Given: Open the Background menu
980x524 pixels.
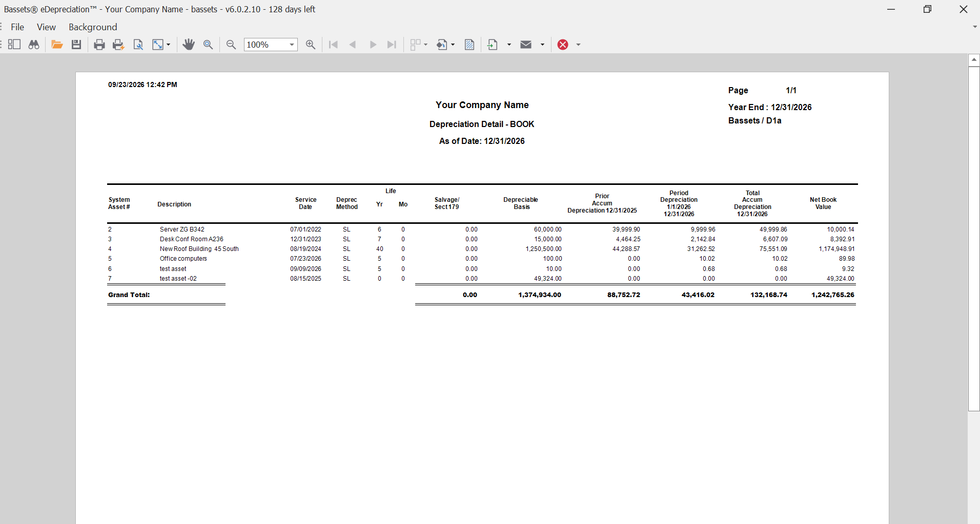Looking at the screenshot, I should tap(93, 27).
